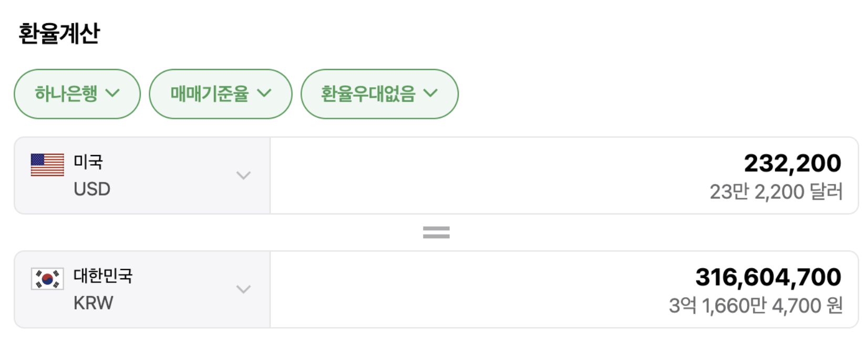
Task: Open the 환율우대없음 preferential rate dropdown
Action: click(379, 94)
